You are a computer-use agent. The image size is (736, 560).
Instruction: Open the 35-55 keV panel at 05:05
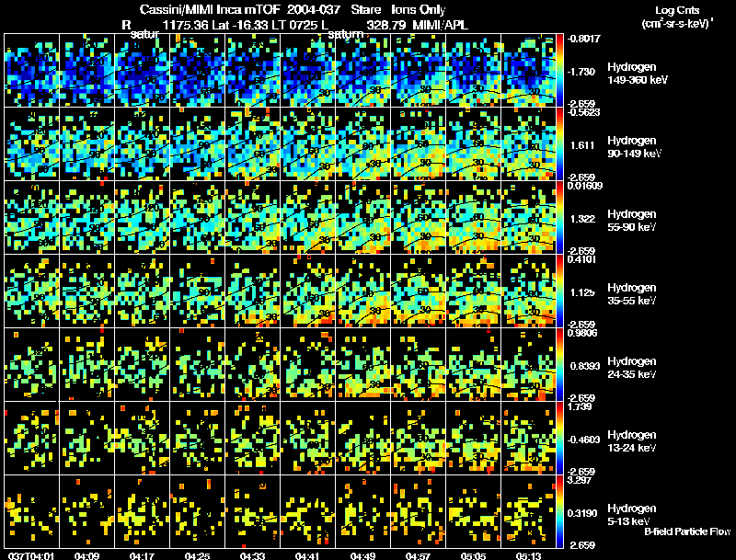(x=473, y=291)
